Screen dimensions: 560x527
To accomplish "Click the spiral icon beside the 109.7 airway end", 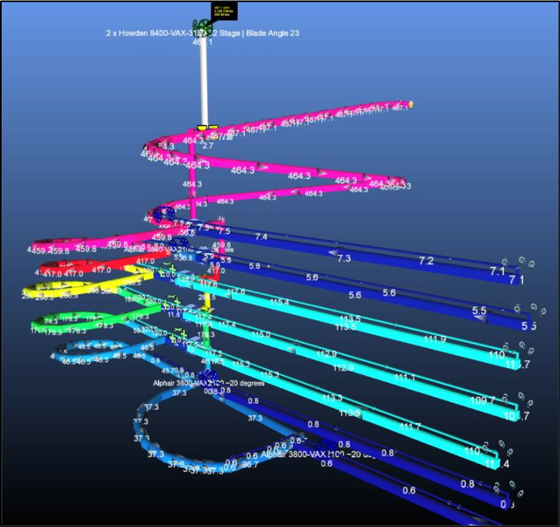I will [x=505, y=397].
